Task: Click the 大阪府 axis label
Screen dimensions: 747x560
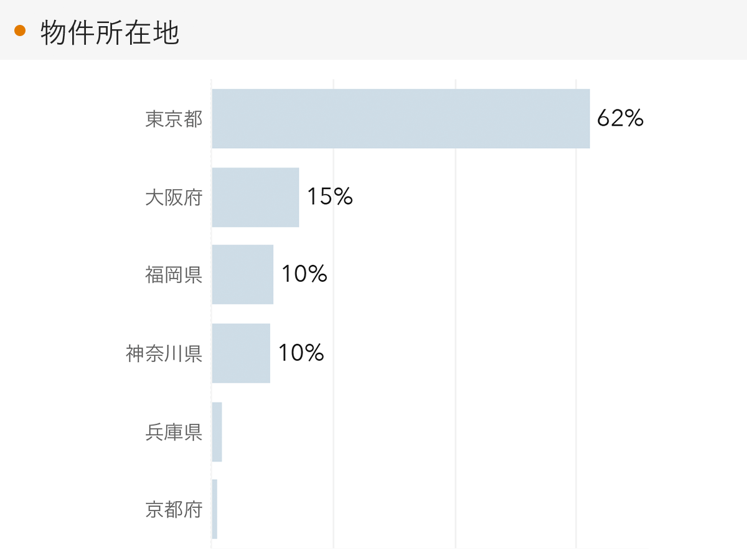Action: coord(174,197)
